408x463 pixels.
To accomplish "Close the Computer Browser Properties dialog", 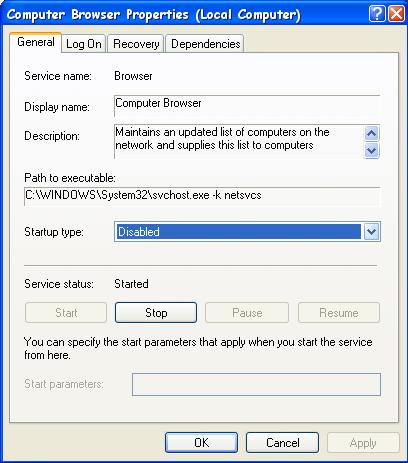I will 396,14.
